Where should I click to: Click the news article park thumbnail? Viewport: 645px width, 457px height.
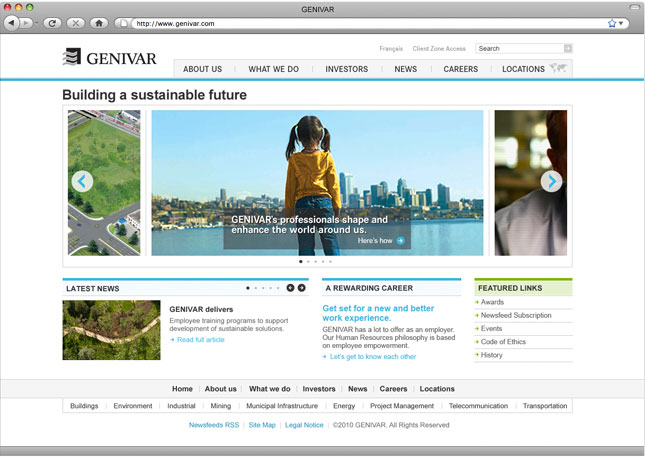[111, 330]
